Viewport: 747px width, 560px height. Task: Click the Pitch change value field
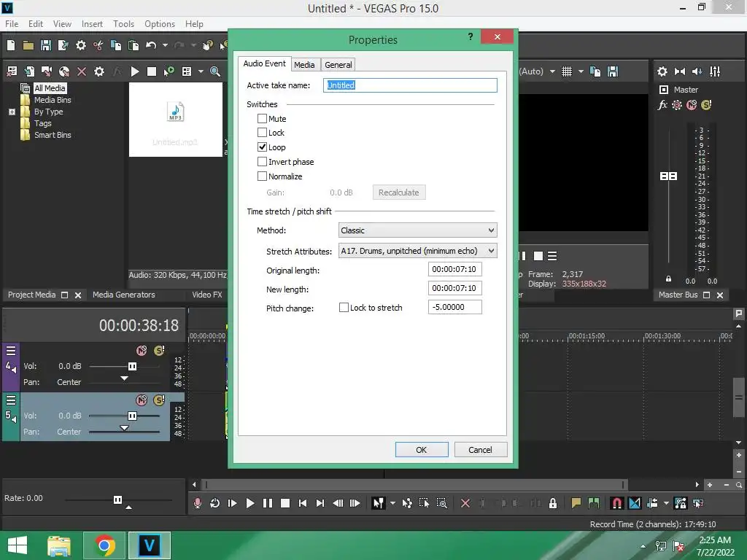(455, 307)
